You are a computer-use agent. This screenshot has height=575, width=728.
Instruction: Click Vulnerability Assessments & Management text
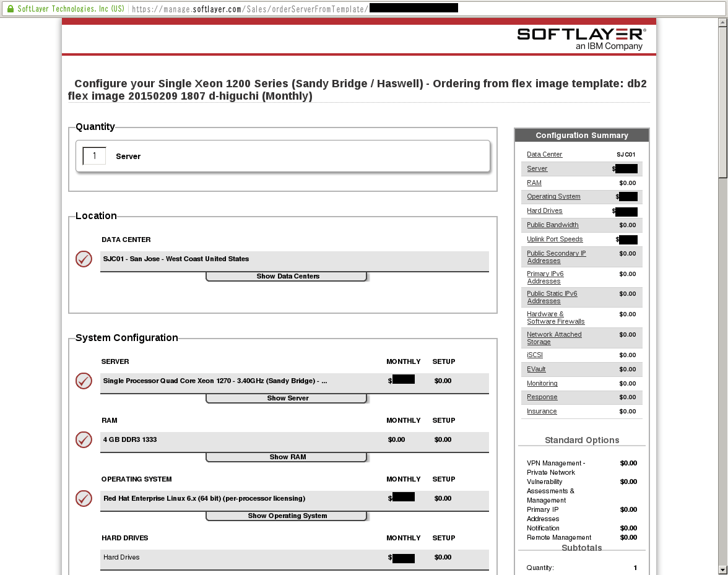click(551, 491)
